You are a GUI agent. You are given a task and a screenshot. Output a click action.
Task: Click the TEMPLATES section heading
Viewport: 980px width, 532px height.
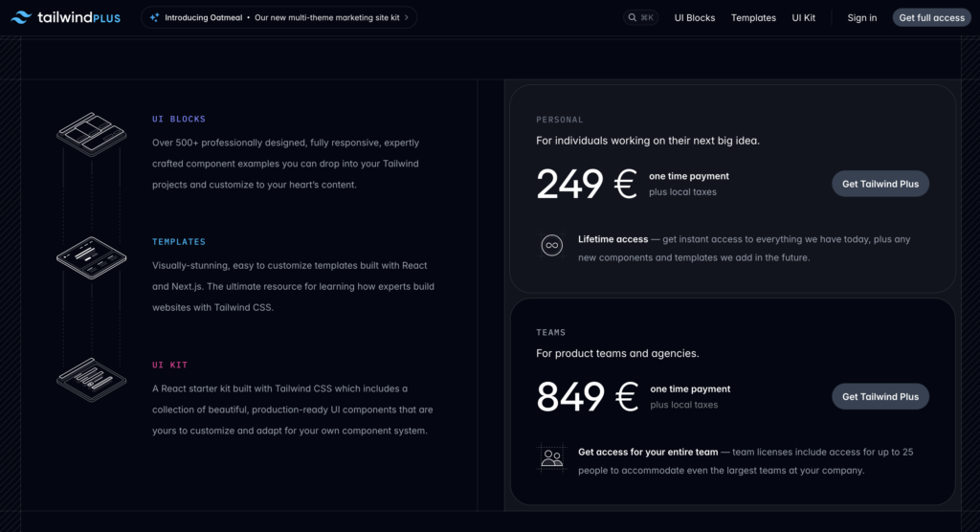click(179, 242)
